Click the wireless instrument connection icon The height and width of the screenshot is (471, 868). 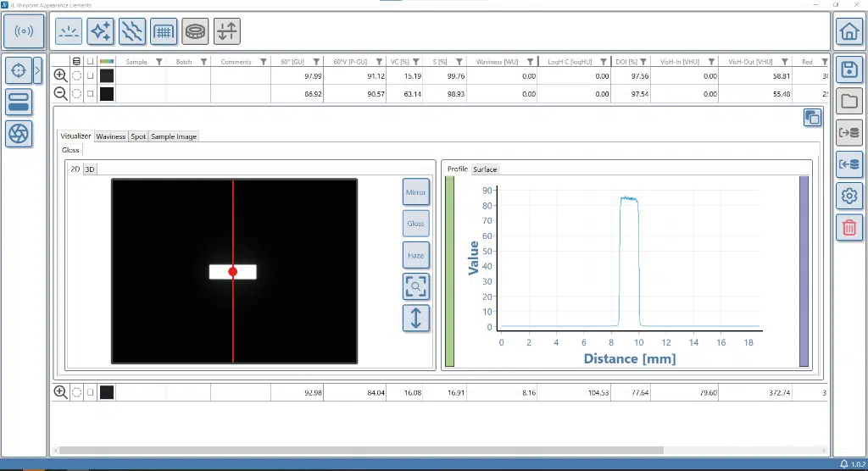pyautogui.click(x=24, y=31)
